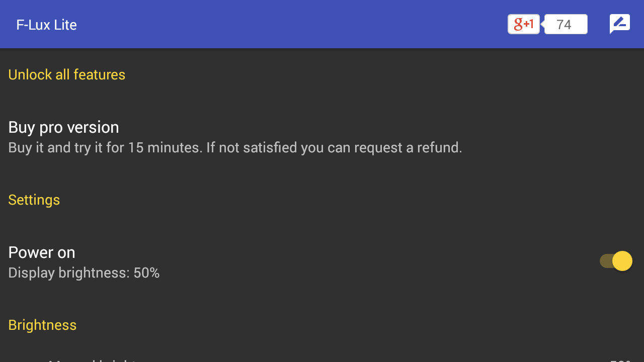Click the Google +1 button

click(524, 24)
